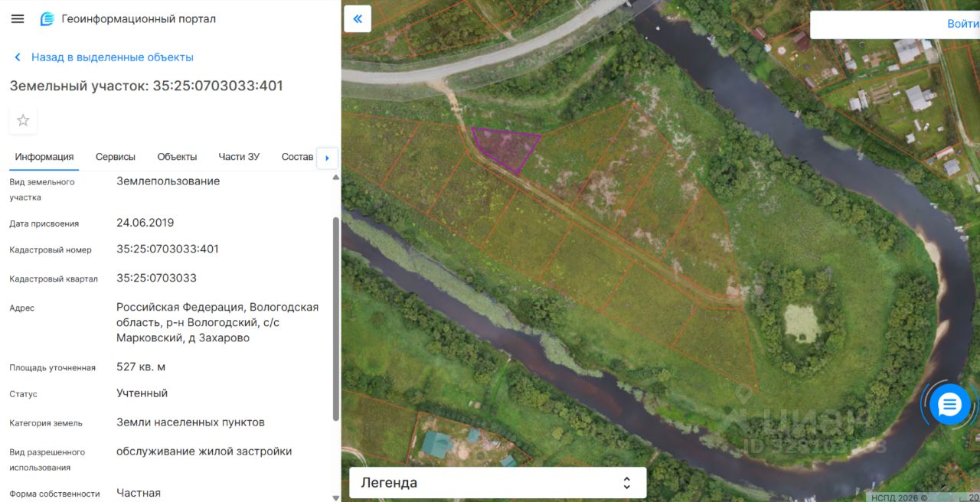Select Землепользование value text
The height and width of the screenshot is (502, 980).
168,181
